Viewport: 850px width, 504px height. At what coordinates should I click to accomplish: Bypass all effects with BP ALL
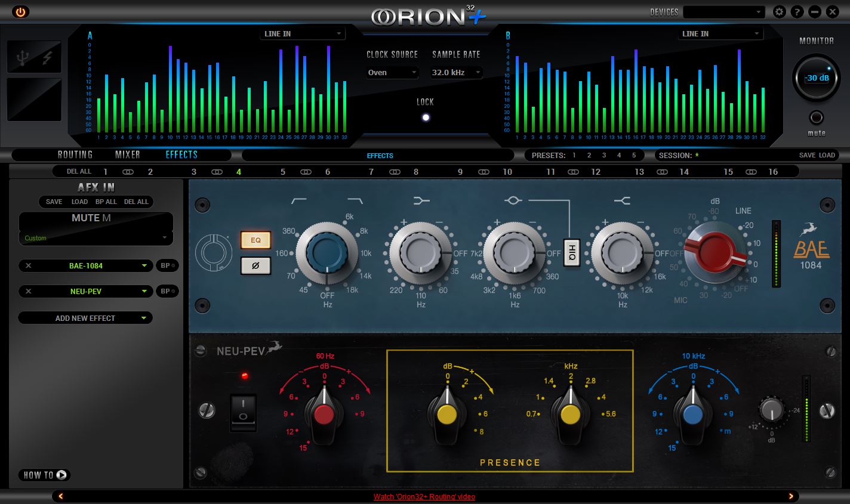pos(106,202)
